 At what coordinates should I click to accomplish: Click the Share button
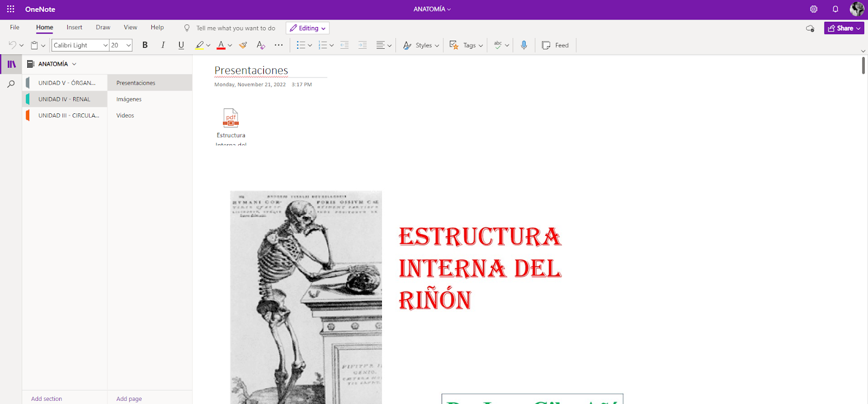coord(844,28)
